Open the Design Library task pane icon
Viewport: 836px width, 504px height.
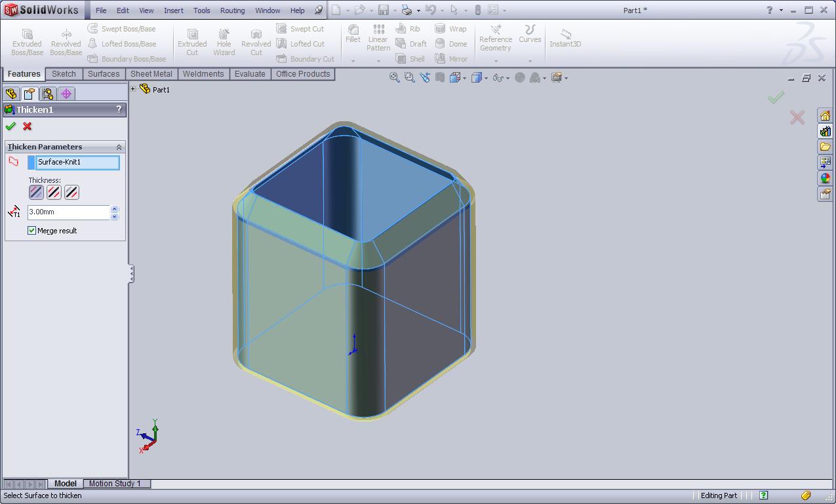(825, 131)
